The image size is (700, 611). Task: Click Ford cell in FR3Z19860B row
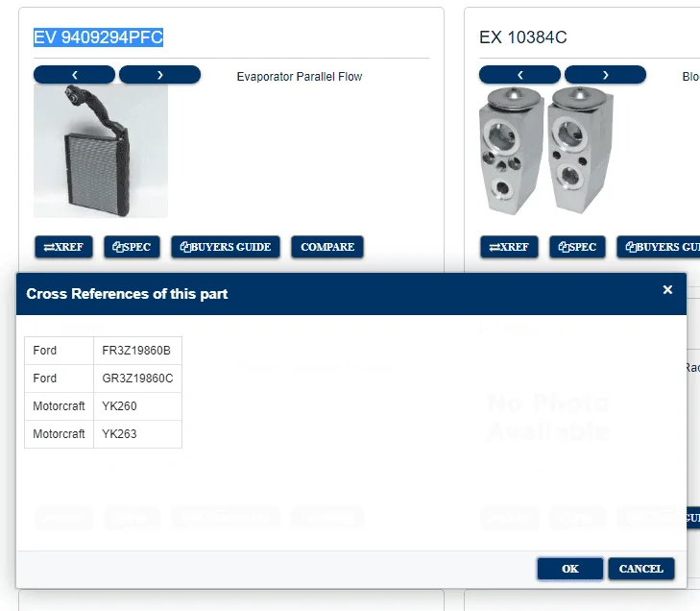coord(59,351)
